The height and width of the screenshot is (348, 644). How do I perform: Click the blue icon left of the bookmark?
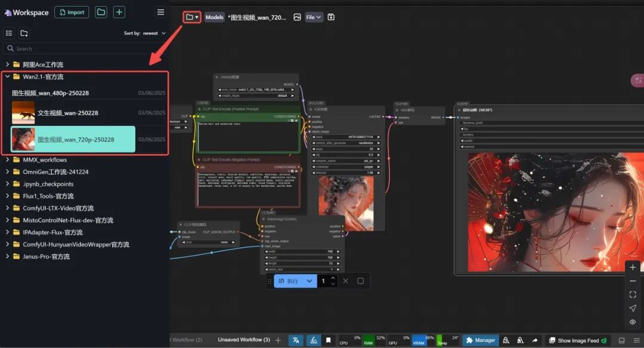tap(314, 340)
